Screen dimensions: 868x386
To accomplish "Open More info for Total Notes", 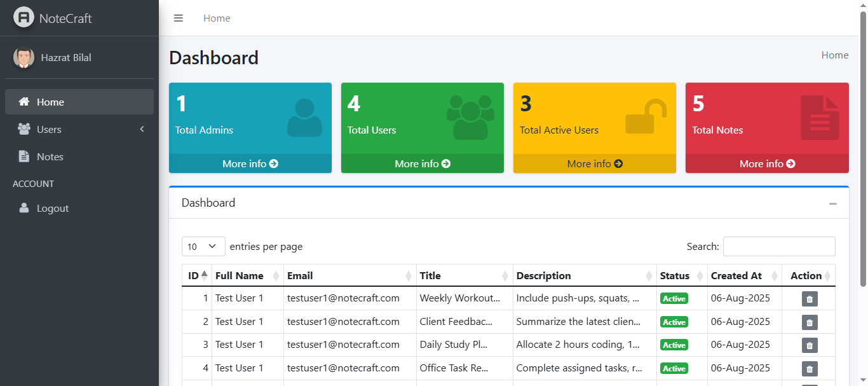I will [x=767, y=163].
